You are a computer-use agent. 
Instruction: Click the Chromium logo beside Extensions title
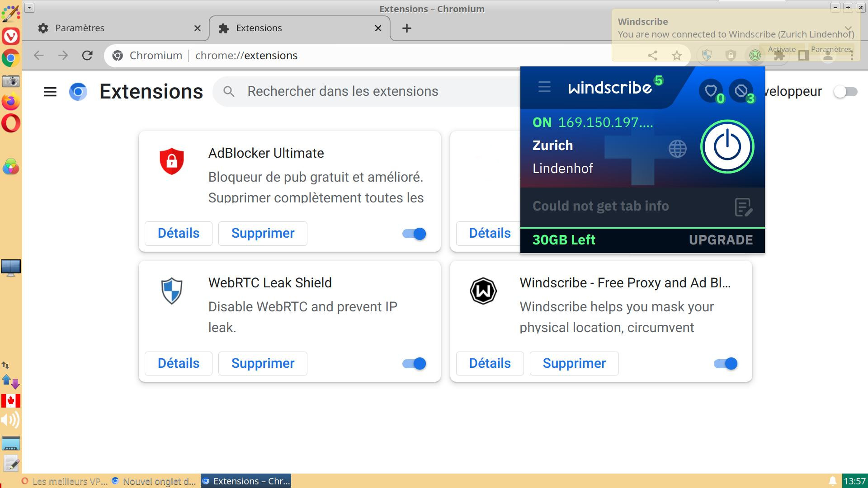(78, 92)
